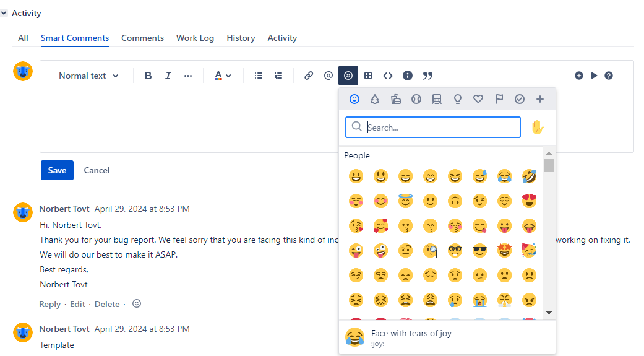
Task: Collapse the Activity section
Action: click(4, 13)
